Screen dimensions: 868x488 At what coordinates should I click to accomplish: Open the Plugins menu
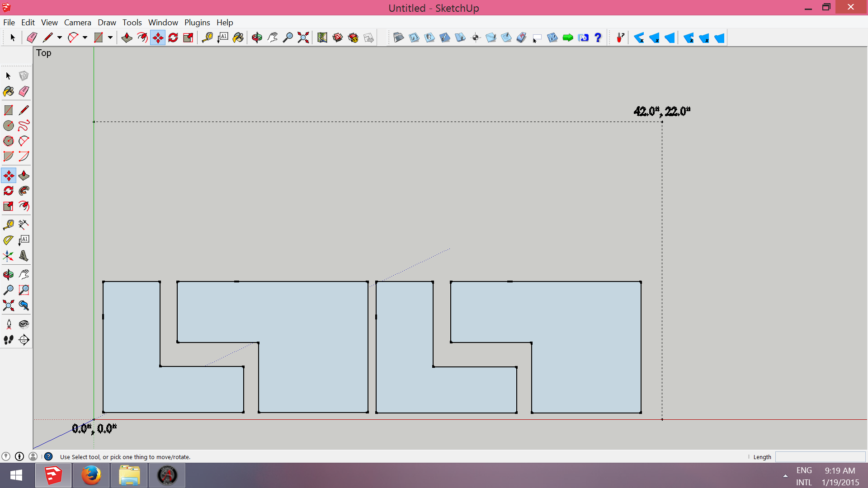197,23
